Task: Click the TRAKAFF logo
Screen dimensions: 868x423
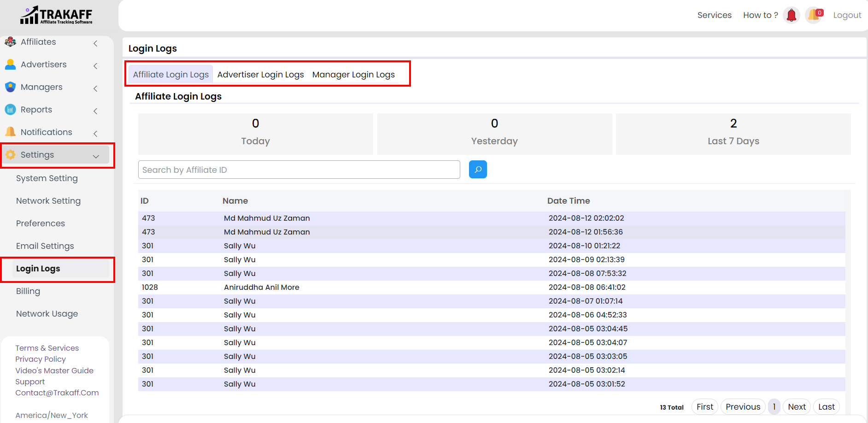Action: pos(55,14)
